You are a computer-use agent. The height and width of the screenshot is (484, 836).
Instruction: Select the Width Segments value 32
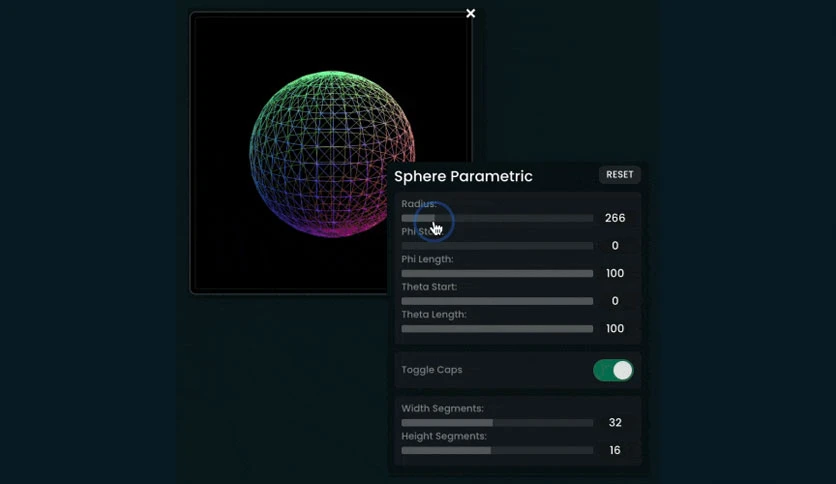click(x=615, y=423)
